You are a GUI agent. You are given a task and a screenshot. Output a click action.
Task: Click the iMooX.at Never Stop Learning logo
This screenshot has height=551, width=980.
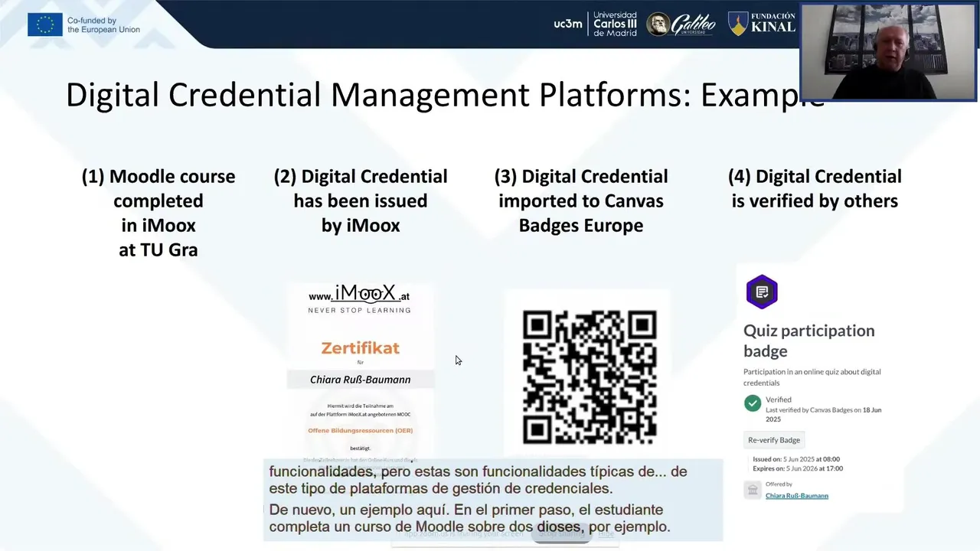point(359,298)
